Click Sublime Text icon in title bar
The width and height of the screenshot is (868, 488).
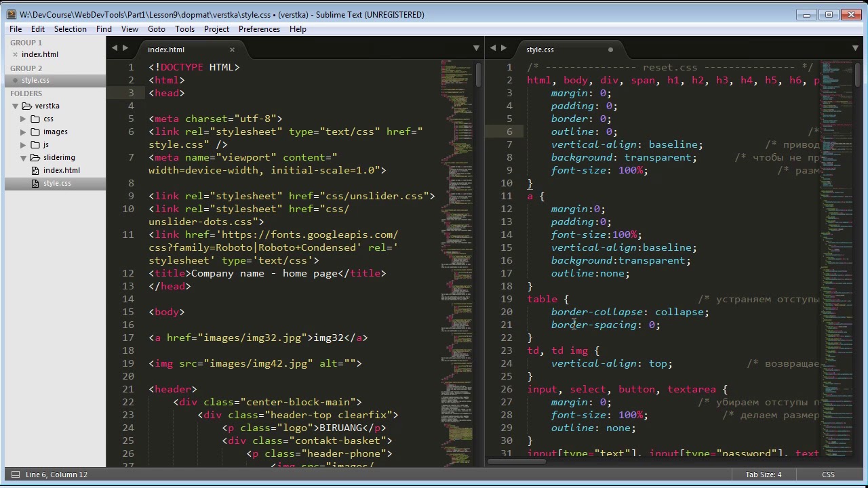click(x=11, y=14)
